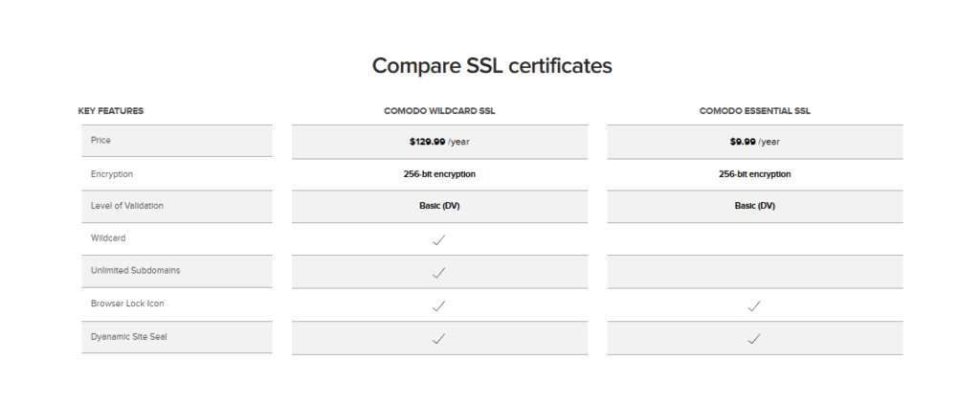Click the Wildcard feature row label
Screen dimensions: 980x406
point(108,238)
